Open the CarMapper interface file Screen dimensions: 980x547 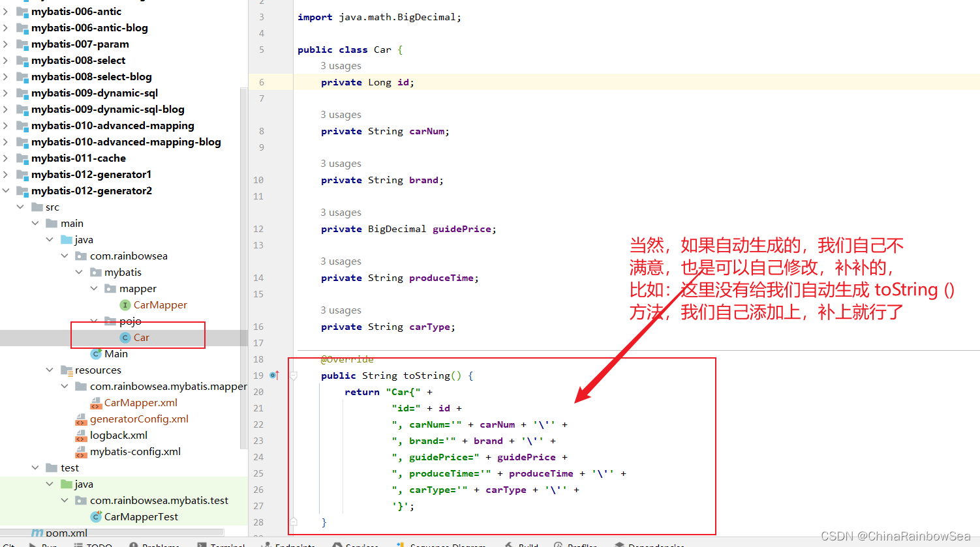[x=160, y=305]
